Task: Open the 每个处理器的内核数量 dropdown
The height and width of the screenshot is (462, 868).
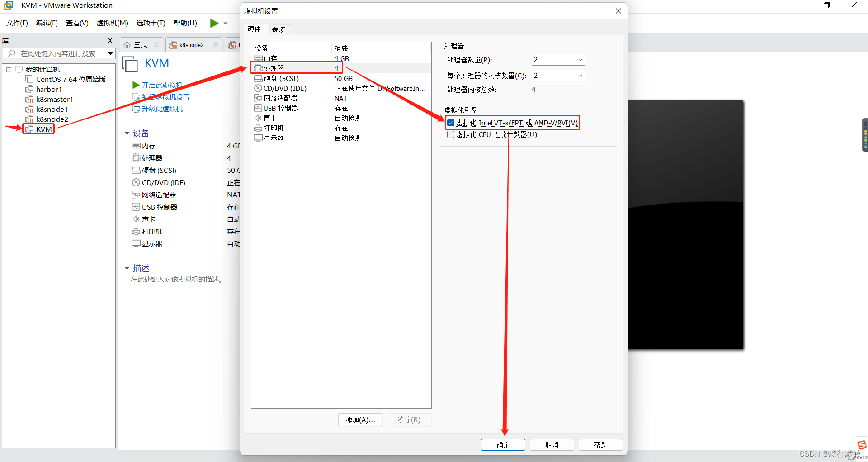Action: click(x=580, y=76)
